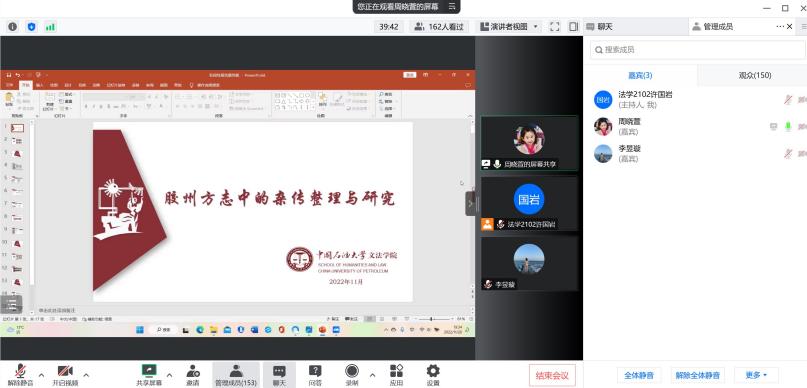Switch to the 嘉宾(3) tab
Image resolution: width=807 pixels, height=388 pixels.
(640, 76)
